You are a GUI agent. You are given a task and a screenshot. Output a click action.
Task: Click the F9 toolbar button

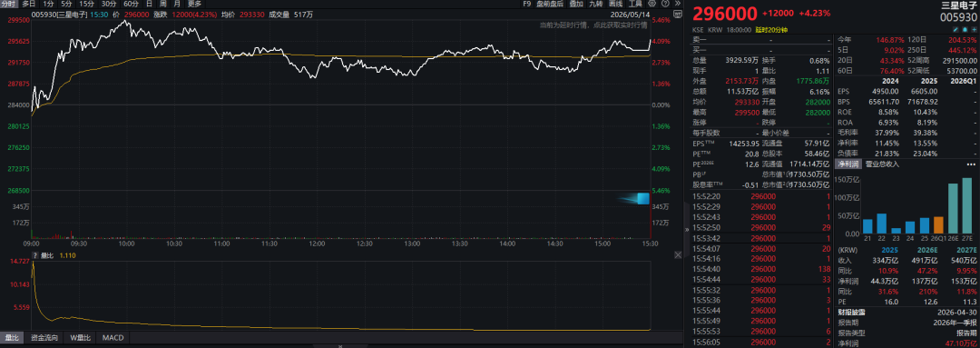(x=527, y=3)
